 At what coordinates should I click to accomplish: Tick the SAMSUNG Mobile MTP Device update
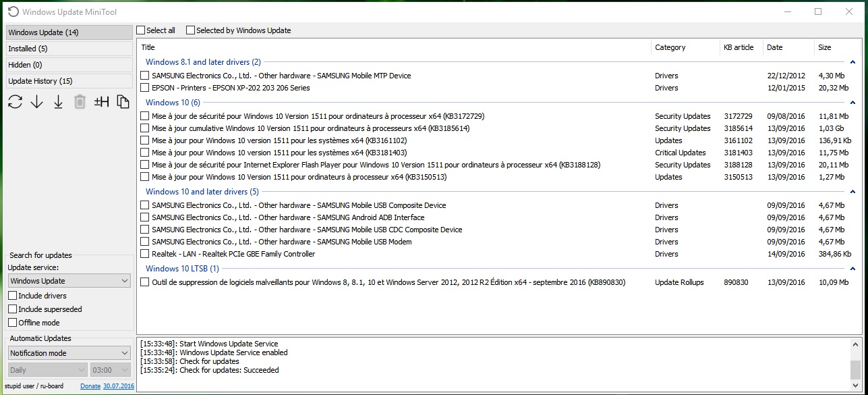pos(144,76)
